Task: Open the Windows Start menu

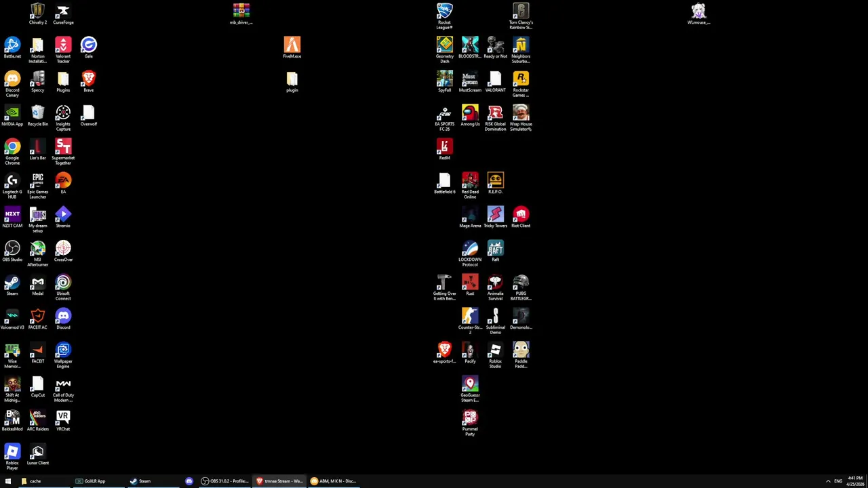Action: click(8, 481)
